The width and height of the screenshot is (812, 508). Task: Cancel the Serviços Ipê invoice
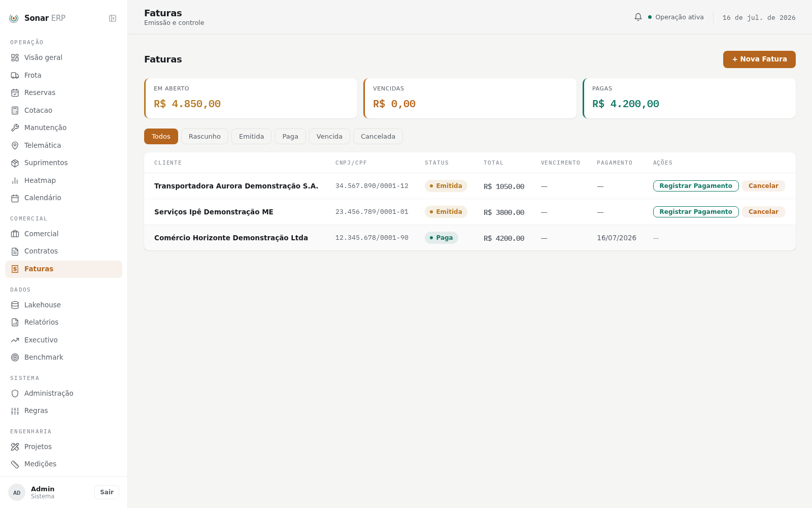[763, 212]
